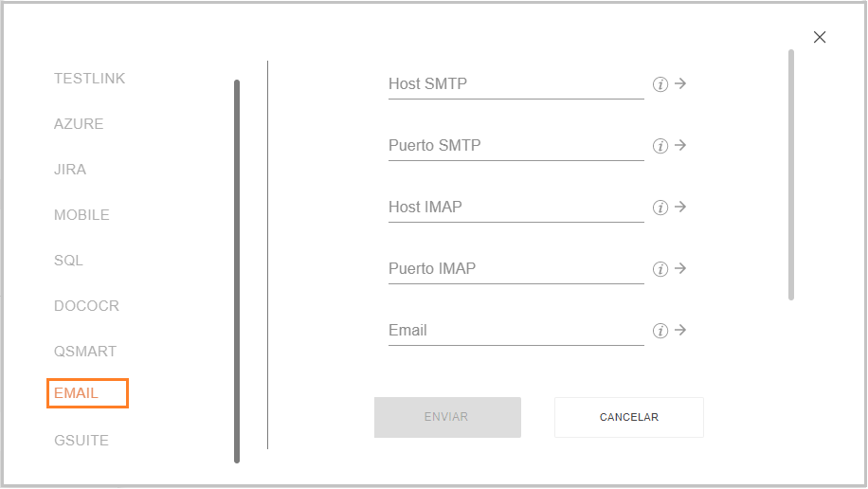Select the GSUITE option in sidebar

pos(81,441)
